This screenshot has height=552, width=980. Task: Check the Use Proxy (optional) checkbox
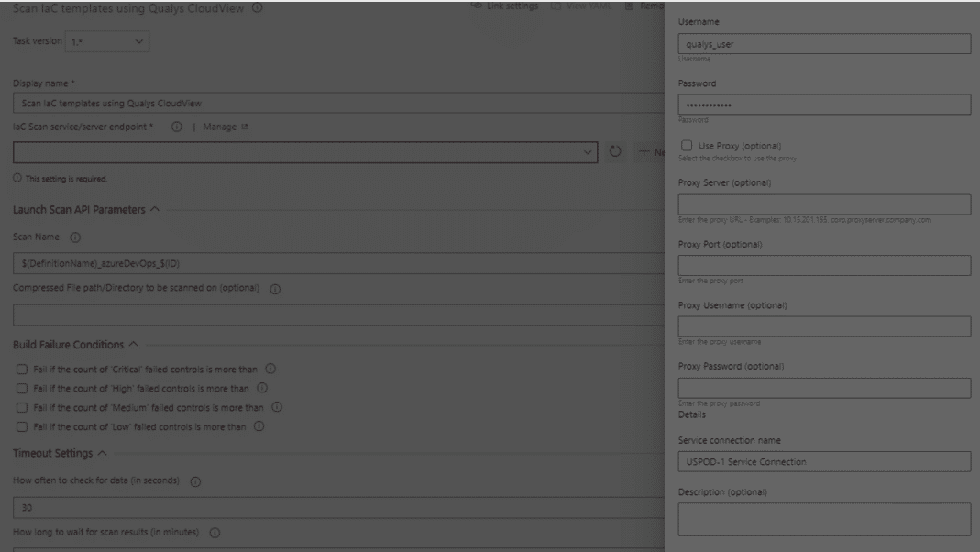pos(687,146)
